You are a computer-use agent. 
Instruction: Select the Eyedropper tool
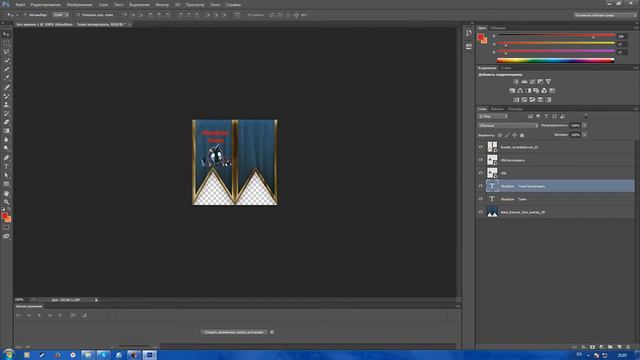pyautogui.click(x=6, y=78)
